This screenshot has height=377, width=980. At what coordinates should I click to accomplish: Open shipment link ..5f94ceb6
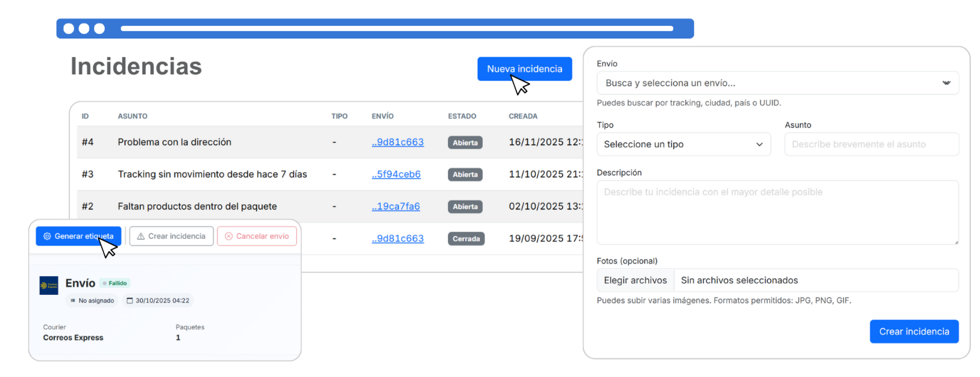[x=396, y=174]
